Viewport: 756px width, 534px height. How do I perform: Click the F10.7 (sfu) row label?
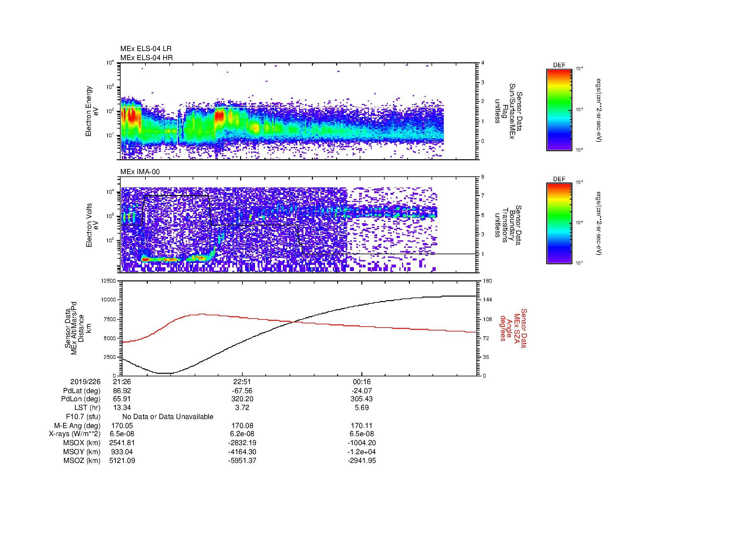point(83,417)
